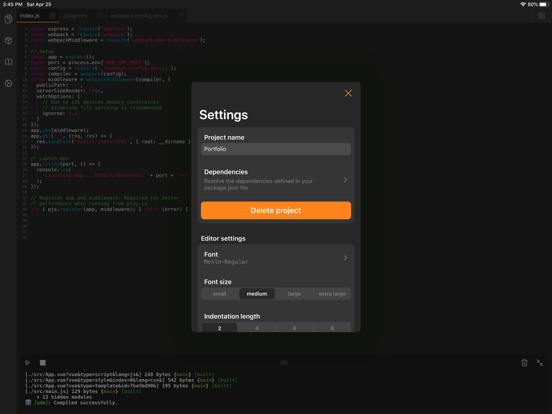Click the 'Compiled successfully.' console line

(x=86, y=402)
